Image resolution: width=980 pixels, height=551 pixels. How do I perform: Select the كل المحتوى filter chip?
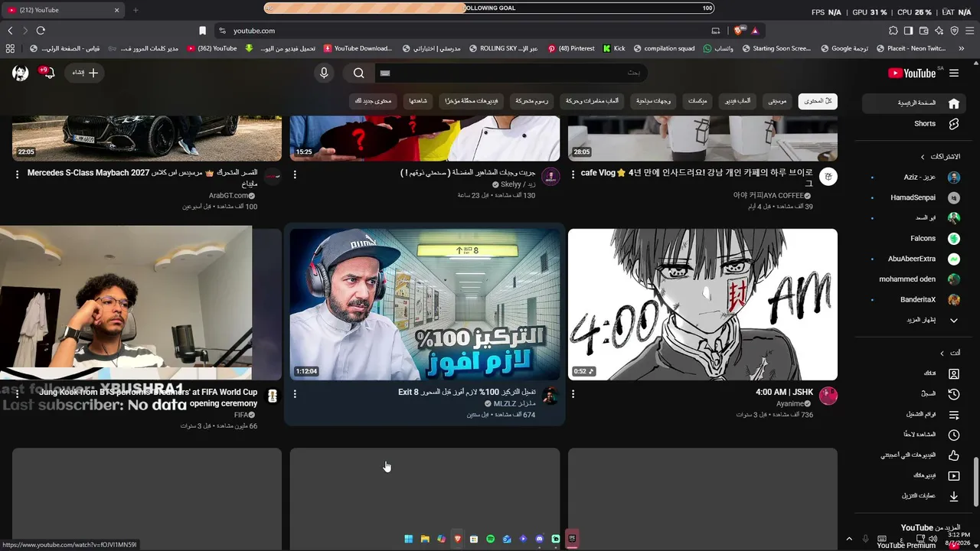tap(818, 101)
